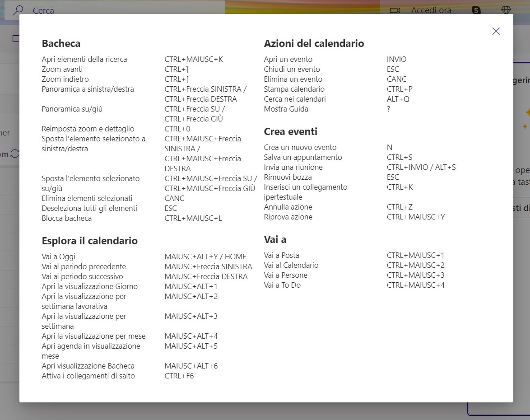The width and height of the screenshot is (530, 420).
Task: Click 'Deseleziona tutti gli elementi' label
Action: tap(89, 208)
